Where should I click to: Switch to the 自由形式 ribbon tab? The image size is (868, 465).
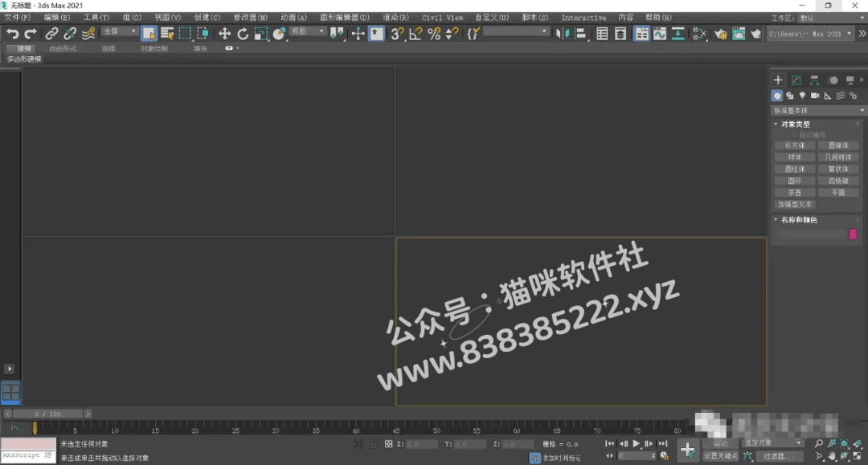[63, 49]
